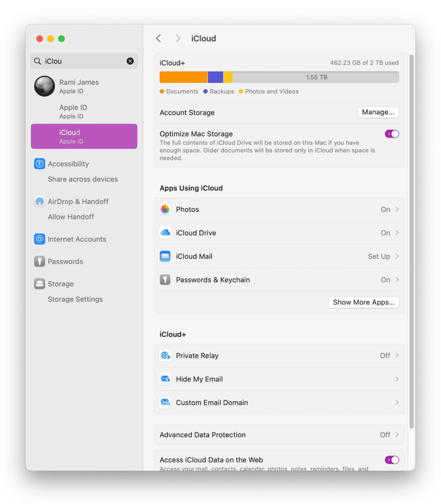Open Advanced Data Protection row chevron
Image resolution: width=441 pixels, height=504 pixels.
pos(397,435)
